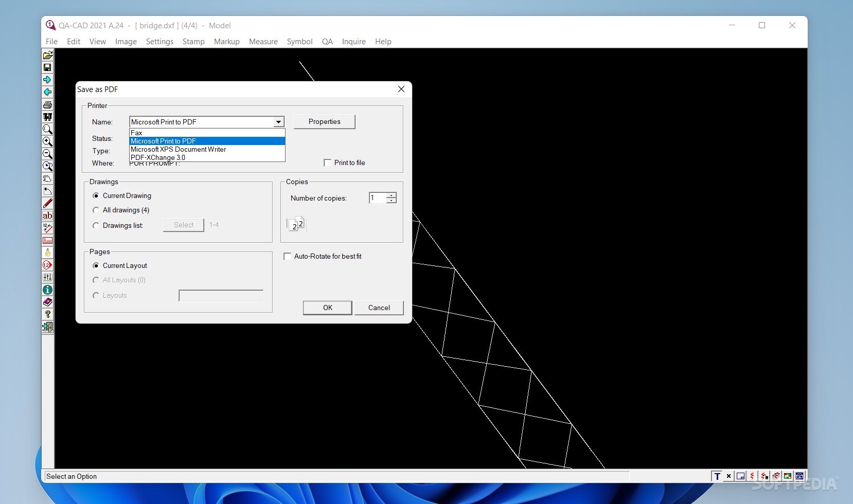Click the zoom out minus magnifier icon

click(47, 154)
